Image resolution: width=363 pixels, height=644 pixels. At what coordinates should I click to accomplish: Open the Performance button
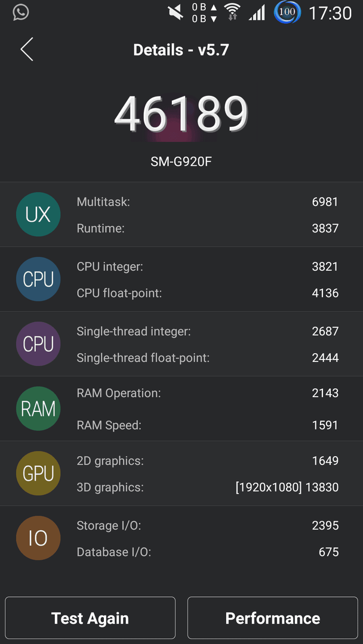coord(273,618)
